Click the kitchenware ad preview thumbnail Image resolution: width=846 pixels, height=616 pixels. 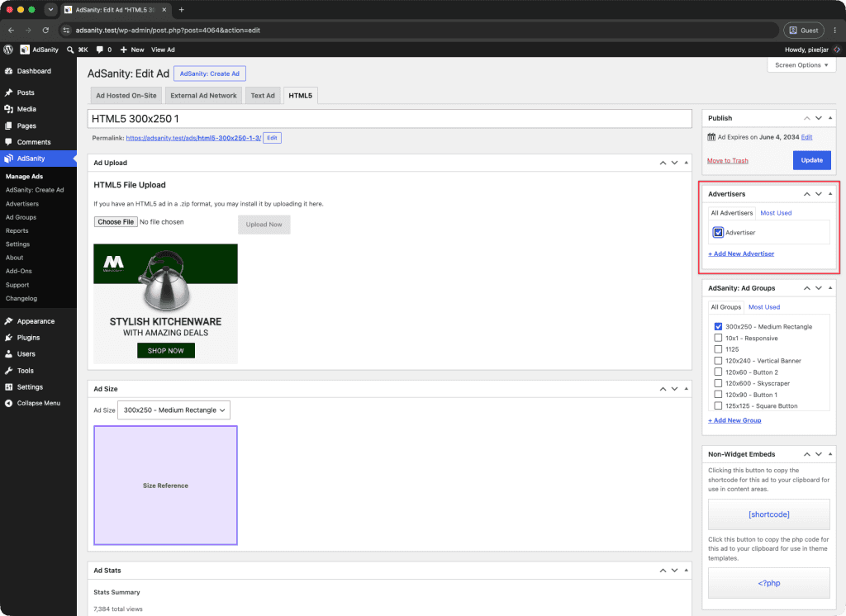tap(165, 304)
